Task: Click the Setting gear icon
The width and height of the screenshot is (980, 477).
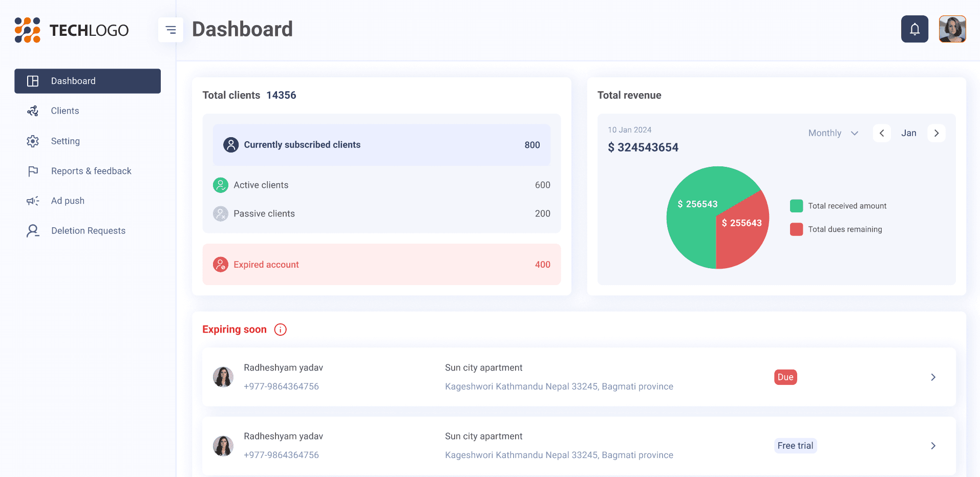Action: point(33,141)
